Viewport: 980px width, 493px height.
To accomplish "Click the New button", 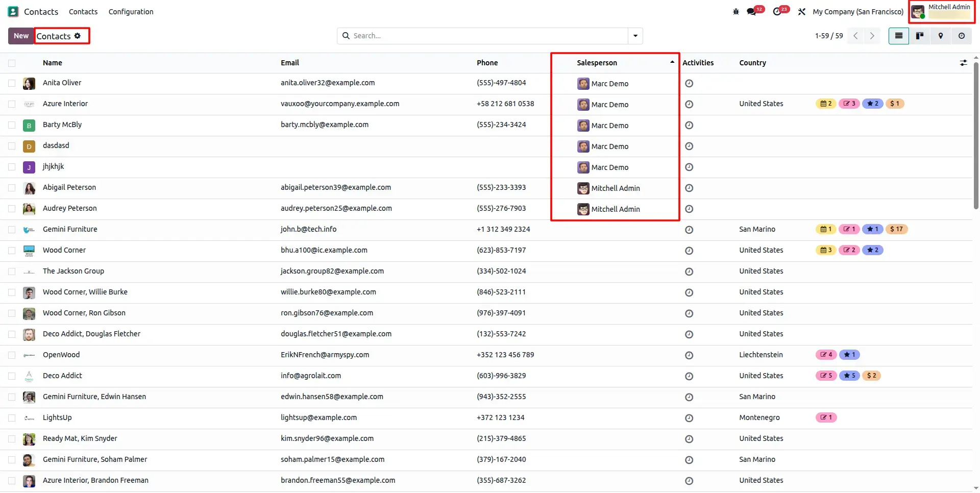I will (21, 36).
